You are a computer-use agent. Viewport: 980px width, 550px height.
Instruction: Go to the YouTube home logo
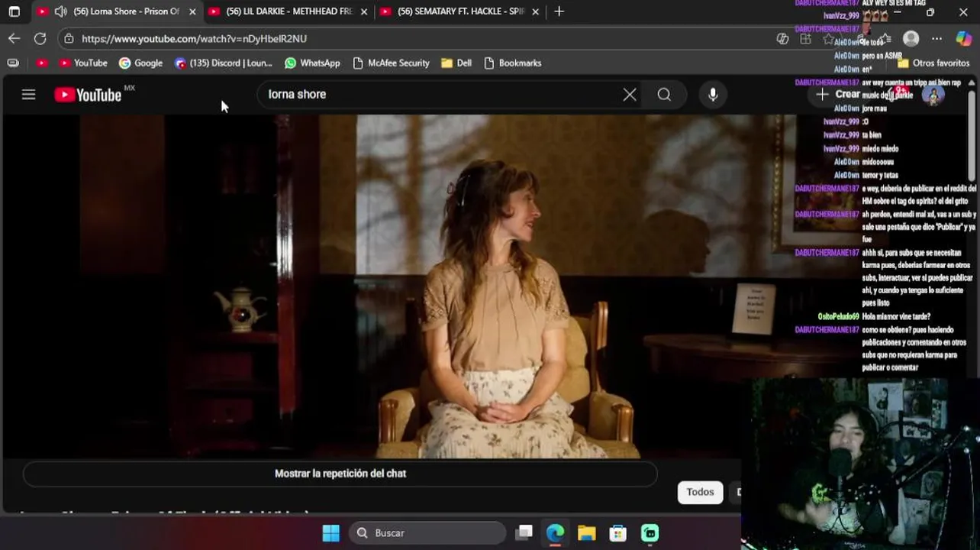(88, 95)
